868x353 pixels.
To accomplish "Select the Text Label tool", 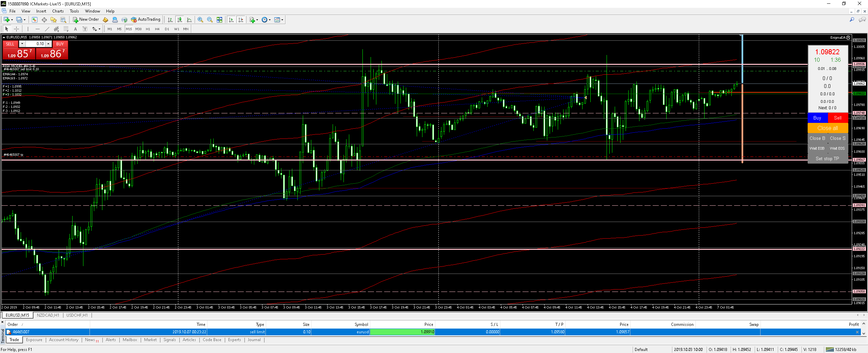I will 85,29.
